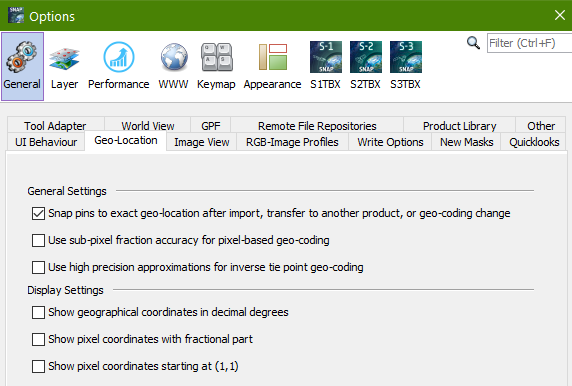Open the S1TBX toolbox options
Image resolution: width=572 pixels, height=386 pixels.
click(325, 66)
